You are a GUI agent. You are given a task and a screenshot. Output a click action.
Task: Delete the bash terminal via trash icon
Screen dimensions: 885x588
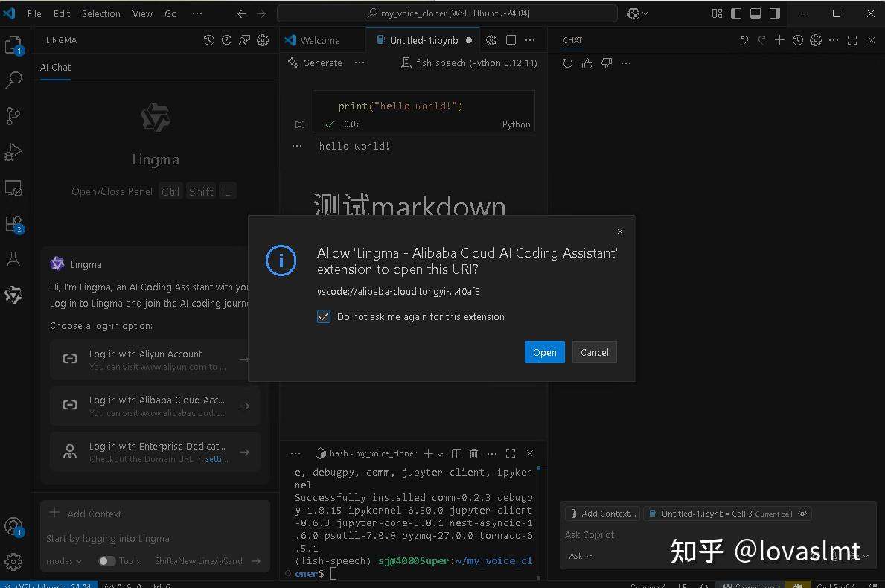click(474, 453)
